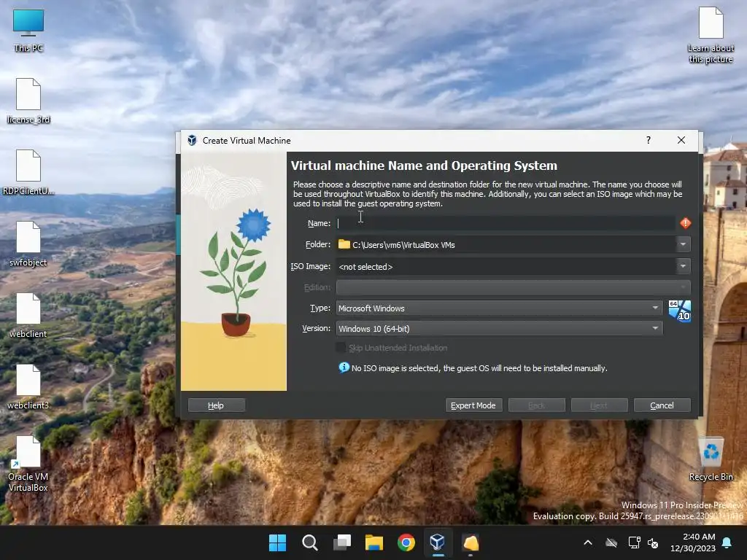Click the folder icon in Folder field
The image size is (747, 560).
[344, 244]
